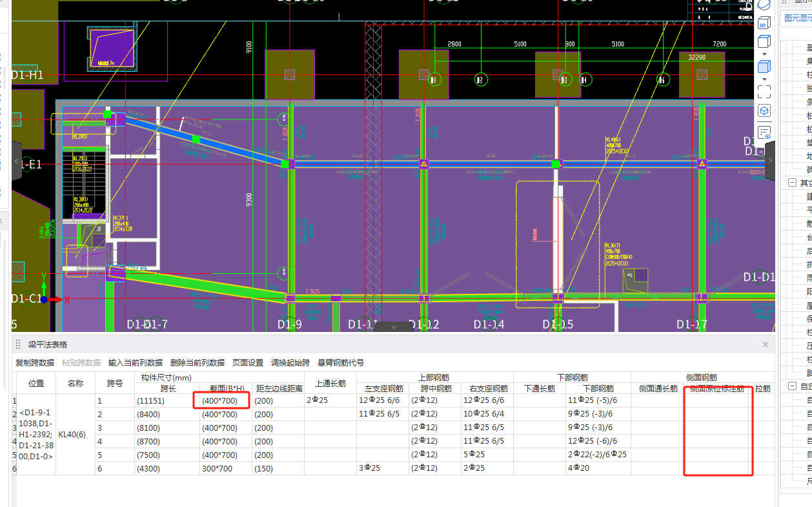This screenshot has width=812, height=507.
Task: Click the orbit icon at toolbar top
Action: 764,4
